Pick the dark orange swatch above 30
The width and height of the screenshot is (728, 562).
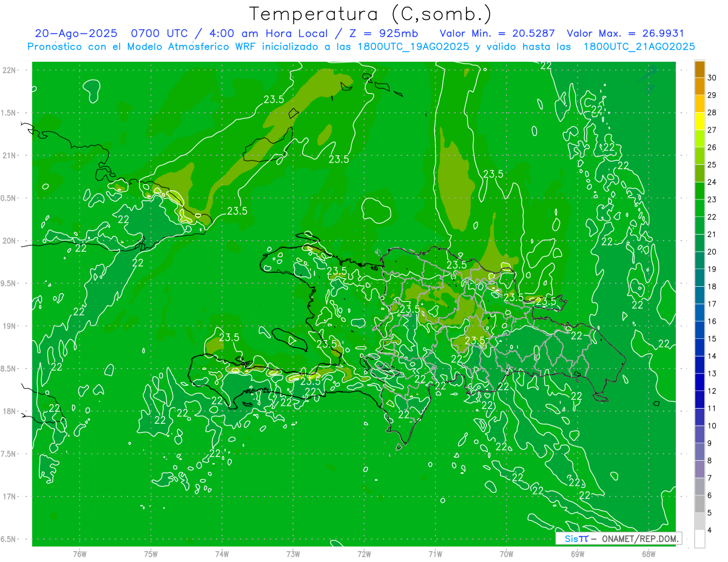coord(699,70)
